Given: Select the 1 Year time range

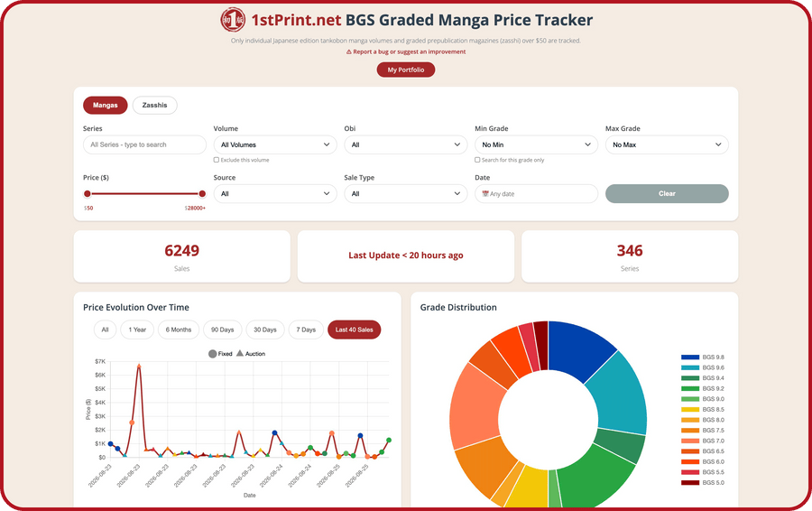Looking at the screenshot, I should tap(137, 330).
